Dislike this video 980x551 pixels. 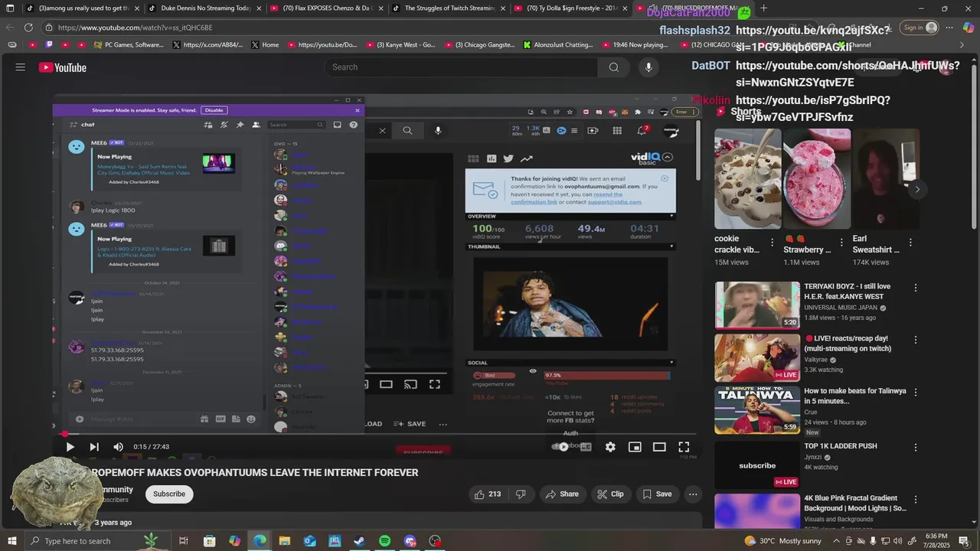(x=521, y=494)
